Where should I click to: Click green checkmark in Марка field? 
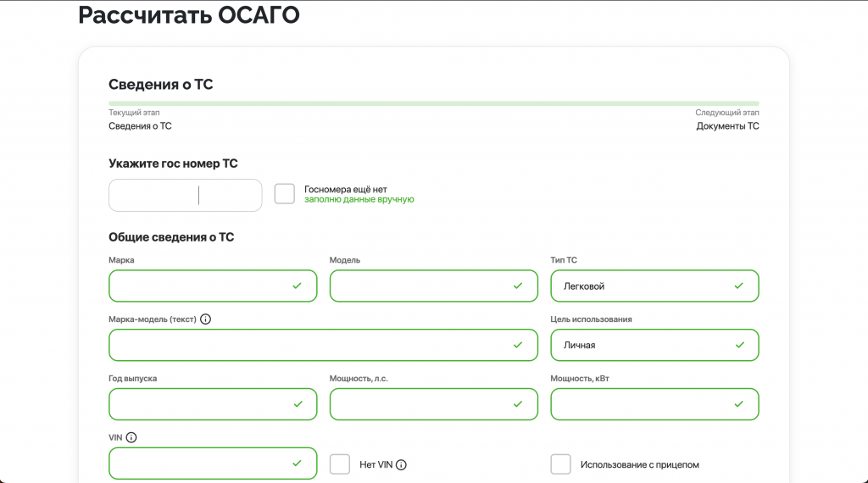click(x=297, y=286)
